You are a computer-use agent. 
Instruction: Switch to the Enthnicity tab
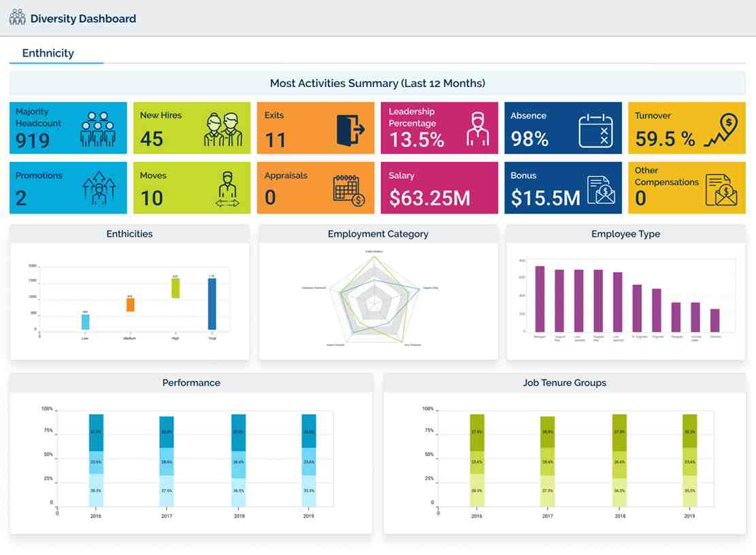click(48, 53)
